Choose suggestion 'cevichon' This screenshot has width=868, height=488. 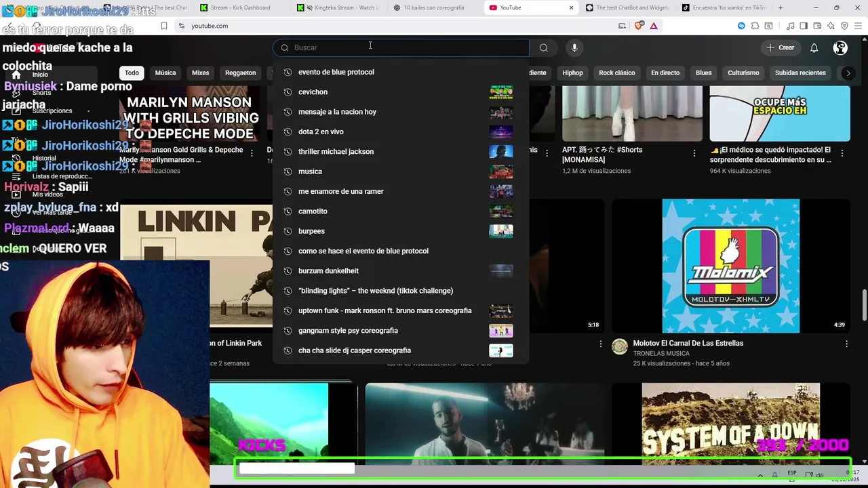(401, 91)
